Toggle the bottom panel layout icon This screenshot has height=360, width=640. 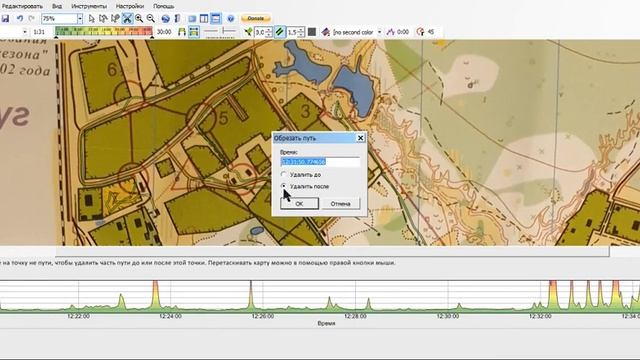click(216, 18)
